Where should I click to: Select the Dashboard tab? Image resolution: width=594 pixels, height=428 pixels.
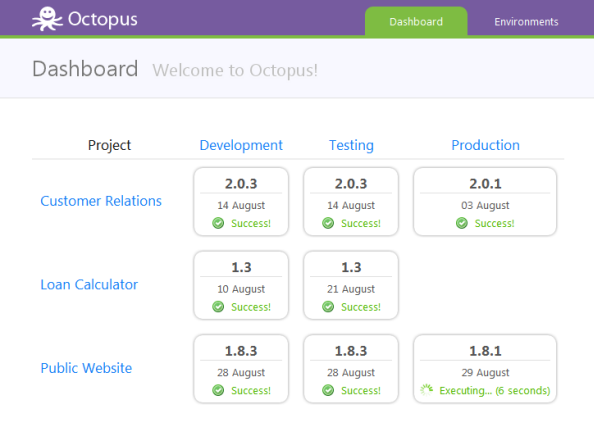[416, 22]
